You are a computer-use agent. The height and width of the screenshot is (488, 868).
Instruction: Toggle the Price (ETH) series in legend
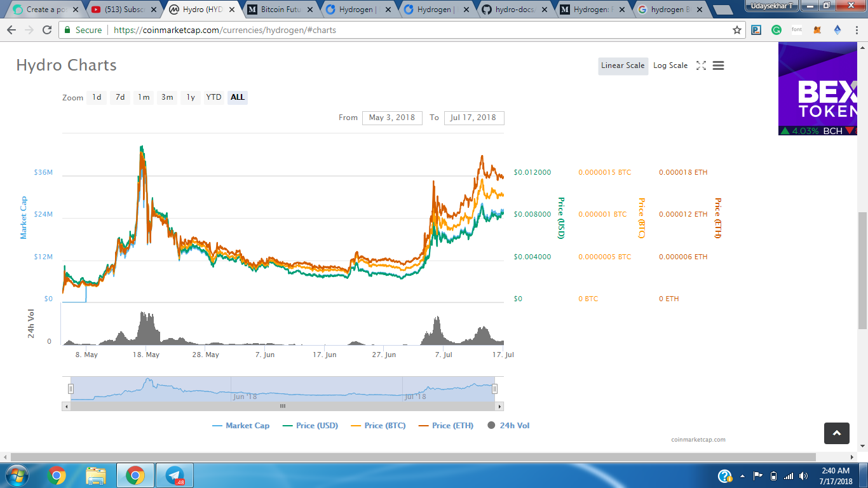(446, 426)
